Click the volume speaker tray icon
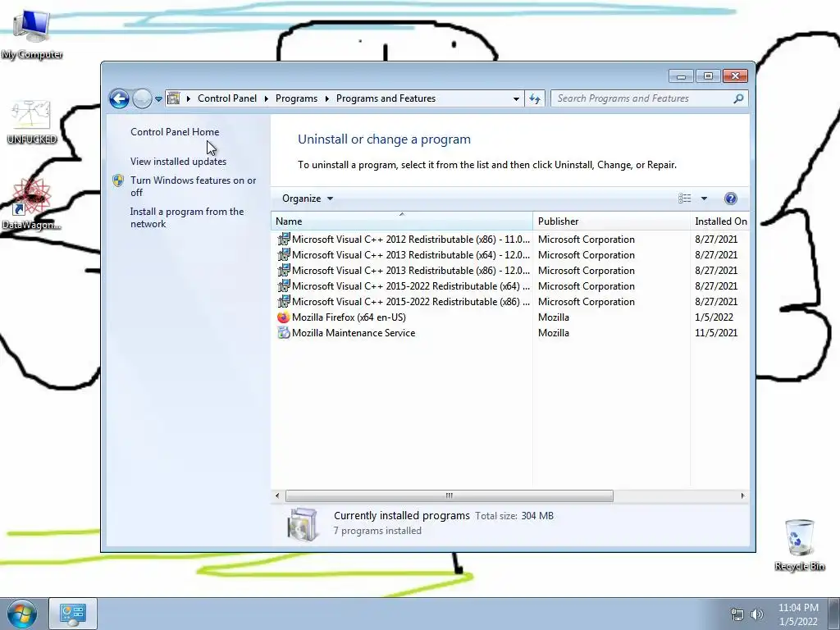Screen dimensions: 840x630 (x=757, y=614)
